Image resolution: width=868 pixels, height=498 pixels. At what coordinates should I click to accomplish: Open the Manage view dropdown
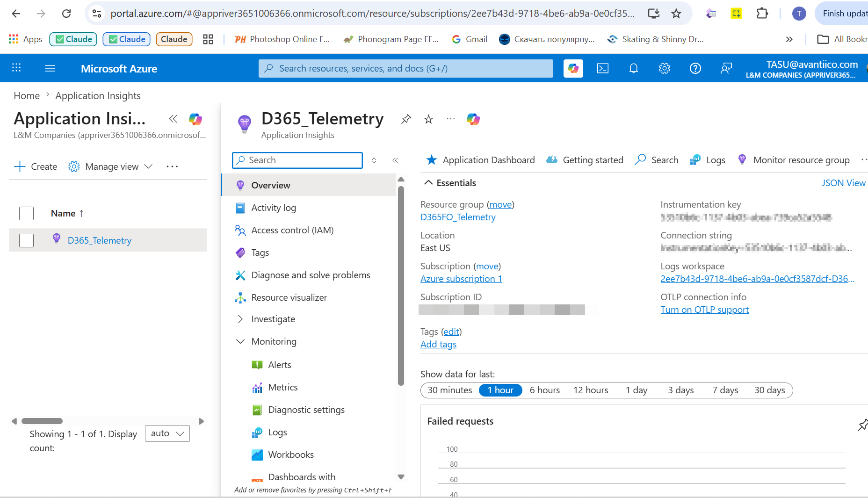111,166
